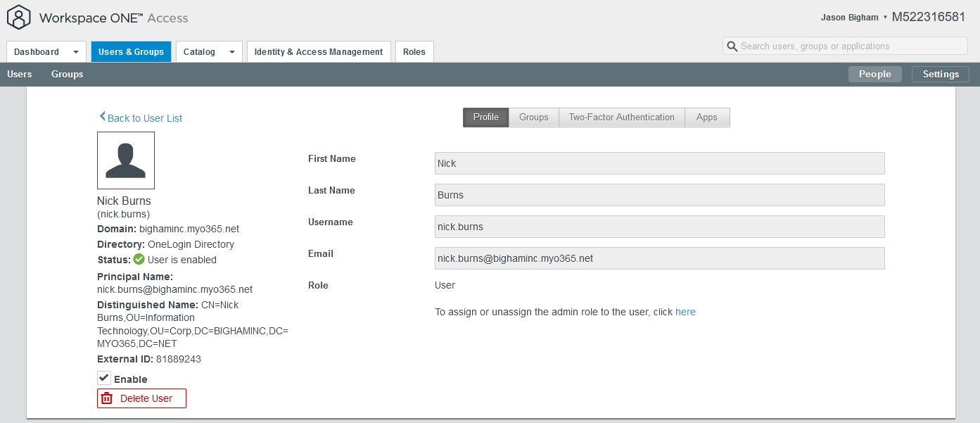
Task: Click the Workspace ONE Access logo icon
Action: pos(18,18)
